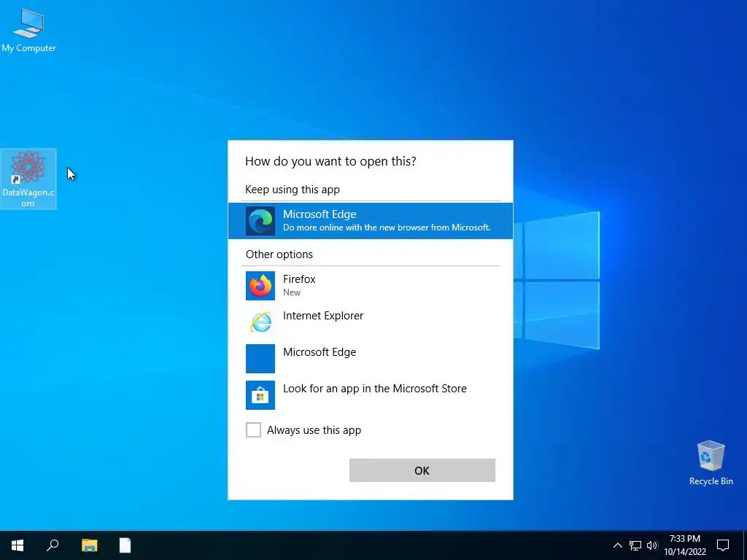Open network status tray icon

click(x=635, y=545)
